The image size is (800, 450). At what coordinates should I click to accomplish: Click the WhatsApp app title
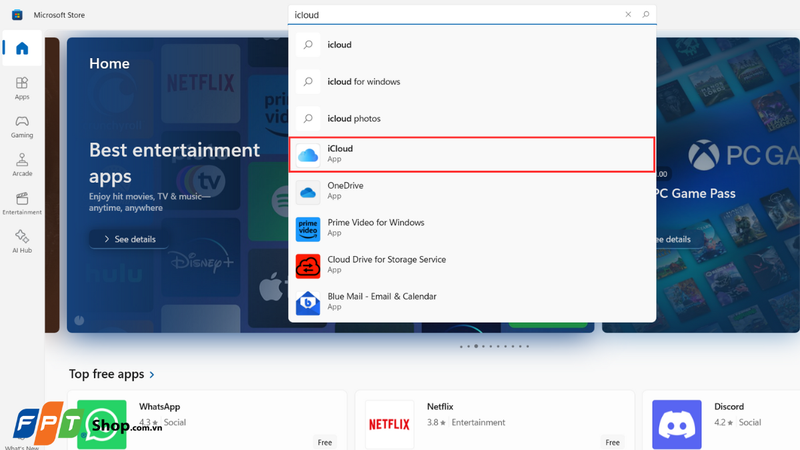159,407
